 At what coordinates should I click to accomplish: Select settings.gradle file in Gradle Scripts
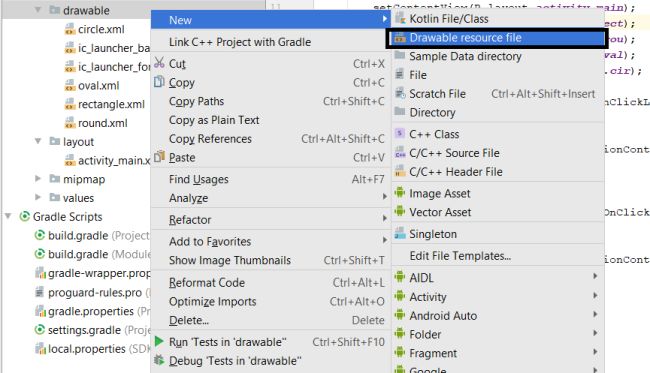84,330
